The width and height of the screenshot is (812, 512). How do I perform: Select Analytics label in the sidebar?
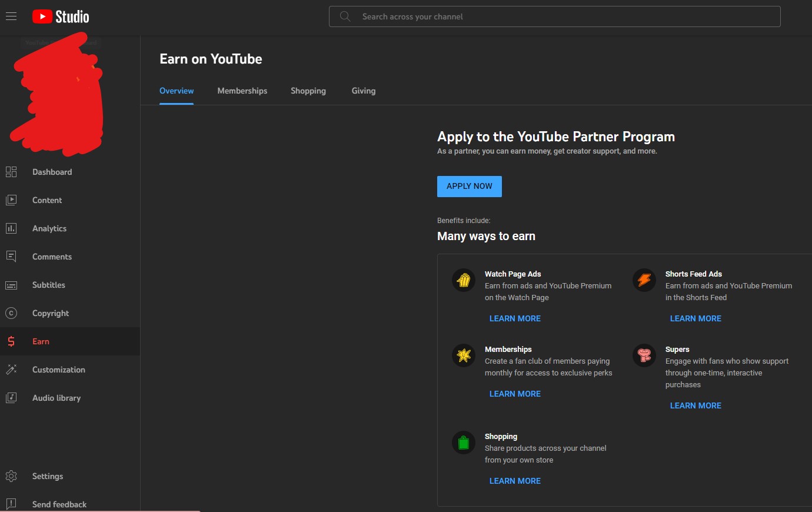click(x=49, y=228)
